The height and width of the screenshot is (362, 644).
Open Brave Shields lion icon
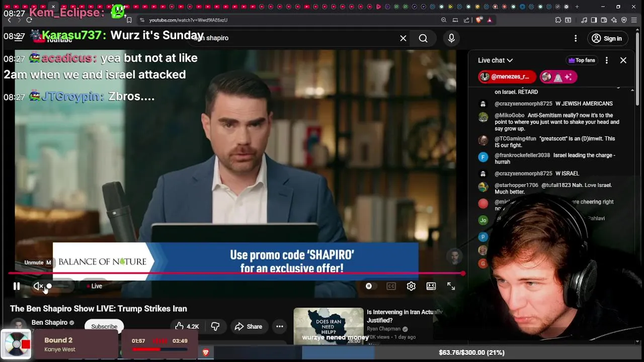click(x=478, y=20)
